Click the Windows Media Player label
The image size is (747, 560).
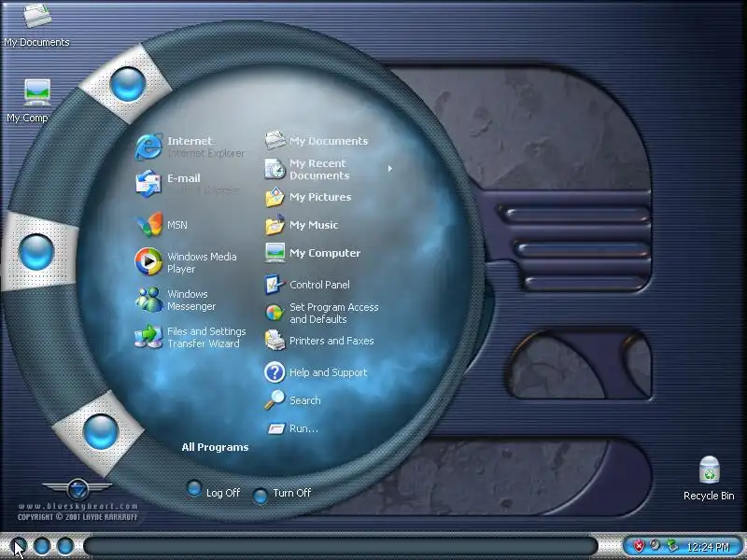tap(202, 262)
